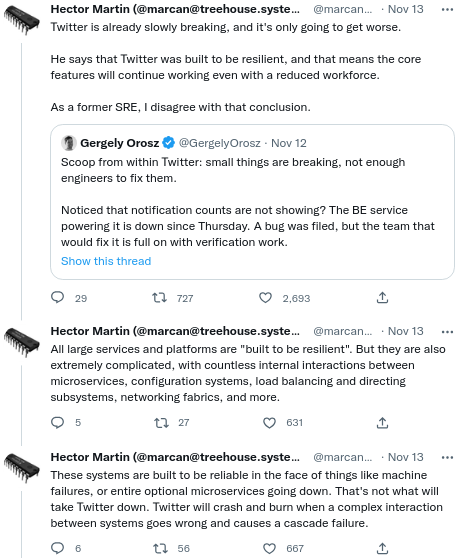Screen dimensions: 457x558
Task: Share the tweet about large services
Action: coord(382,423)
